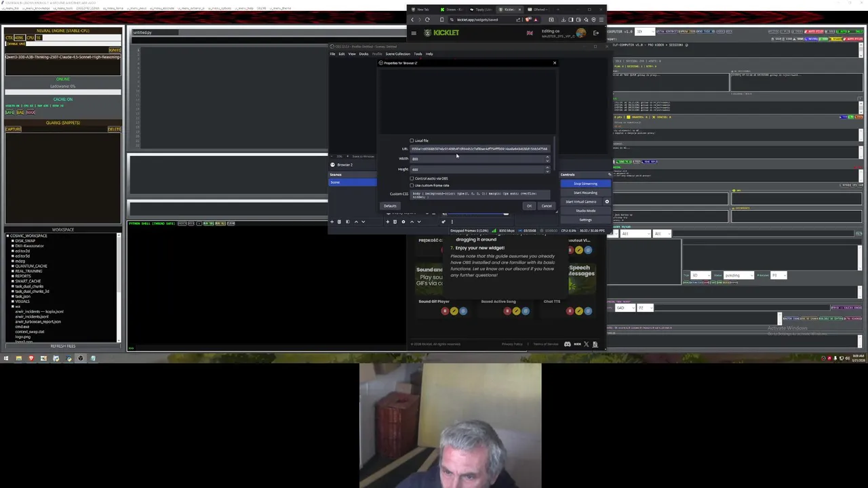Move scene up in Scenes toolbar
The image size is (868, 488).
[356, 222]
